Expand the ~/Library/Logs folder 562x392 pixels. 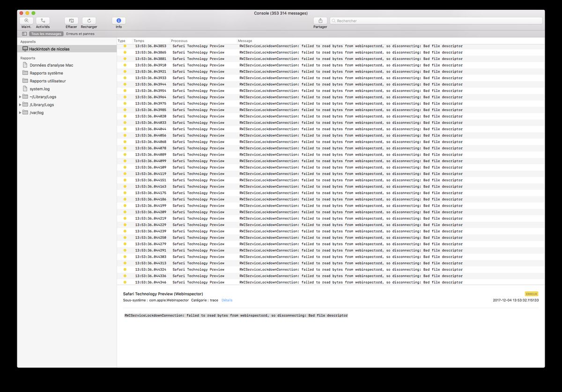click(20, 97)
